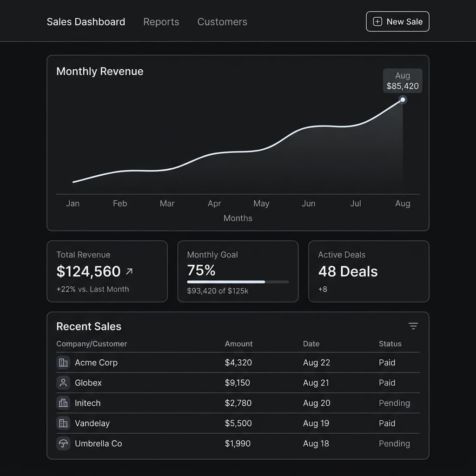
Task: Click the New Sale button
Action: 397,21
